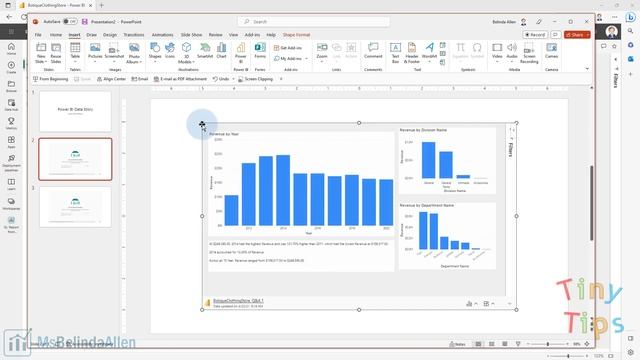
Task: Open the Zoom insert option
Action: coord(322,52)
